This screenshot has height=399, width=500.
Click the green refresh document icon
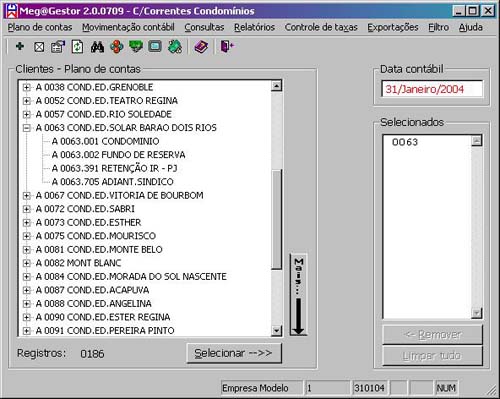[x=77, y=47]
